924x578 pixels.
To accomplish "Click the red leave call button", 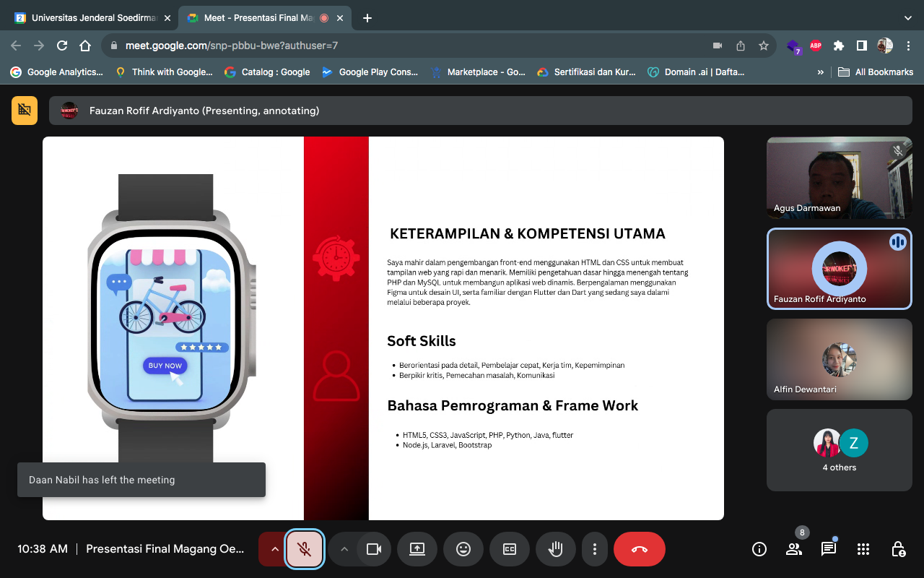I will coord(639,549).
